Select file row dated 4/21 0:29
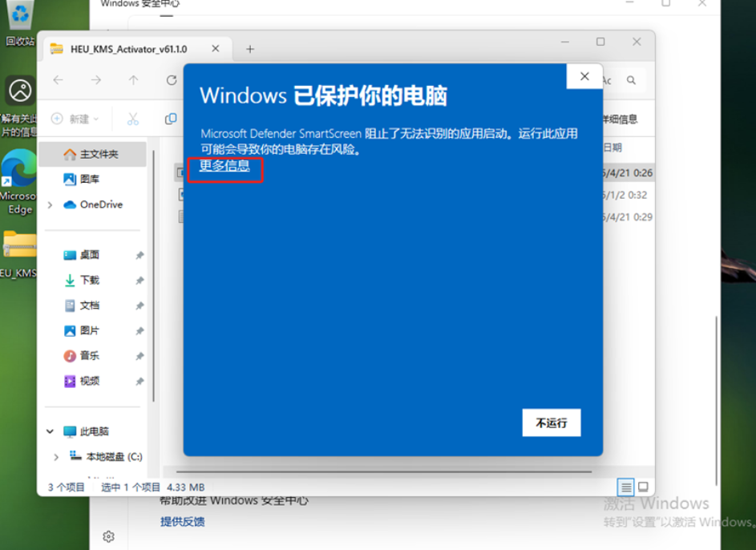The image size is (756, 550). tap(628, 217)
